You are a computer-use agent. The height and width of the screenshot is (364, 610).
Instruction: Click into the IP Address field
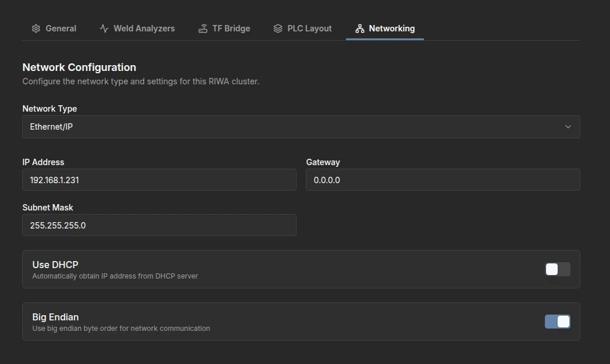(x=159, y=180)
